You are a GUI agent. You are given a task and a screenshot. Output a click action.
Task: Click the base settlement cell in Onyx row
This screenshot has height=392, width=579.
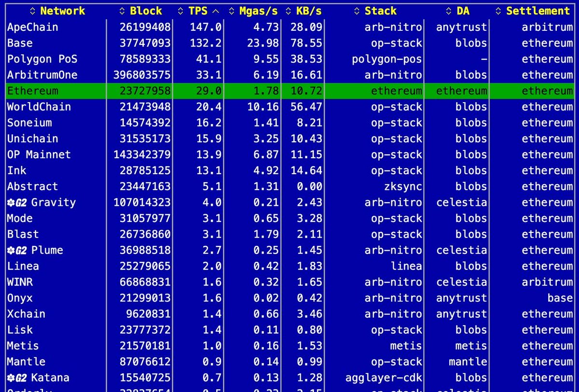click(x=560, y=298)
